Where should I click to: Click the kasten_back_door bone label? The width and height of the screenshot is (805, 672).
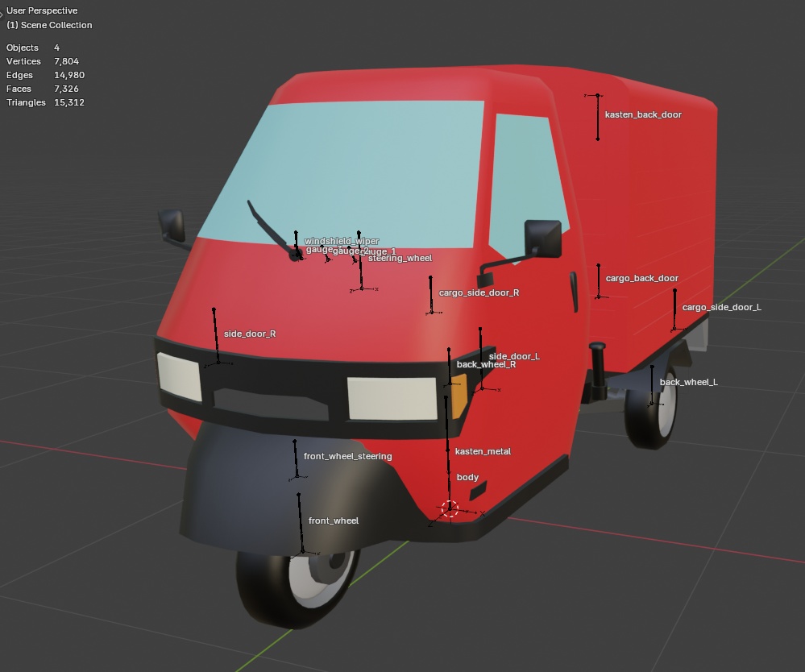(x=643, y=114)
